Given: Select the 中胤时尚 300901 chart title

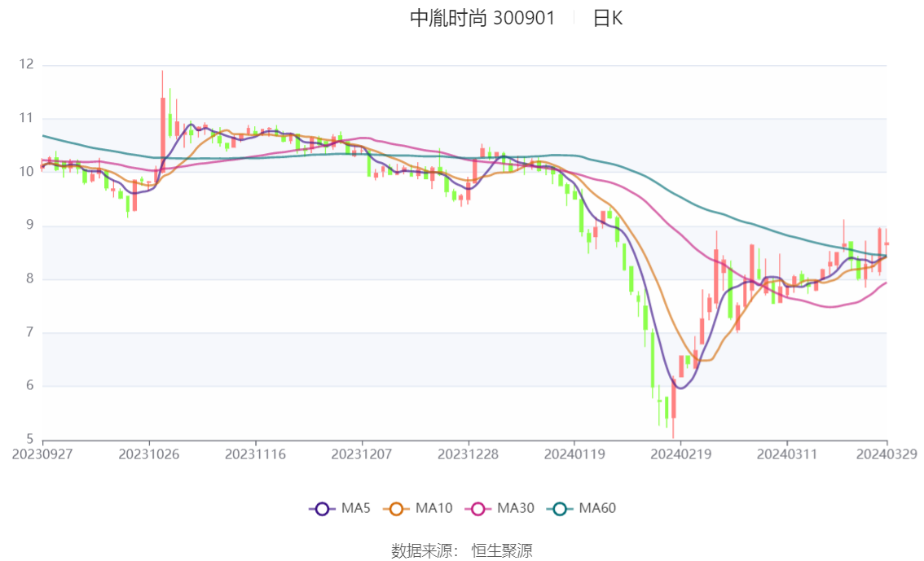Looking at the screenshot, I should (482, 19).
